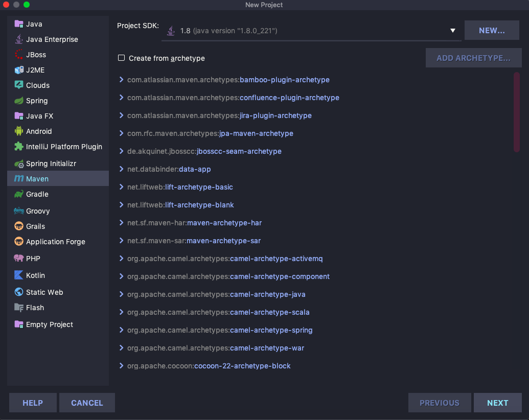The width and height of the screenshot is (529, 420).
Task: Click the Spring Initializr icon
Action: (19, 164)
